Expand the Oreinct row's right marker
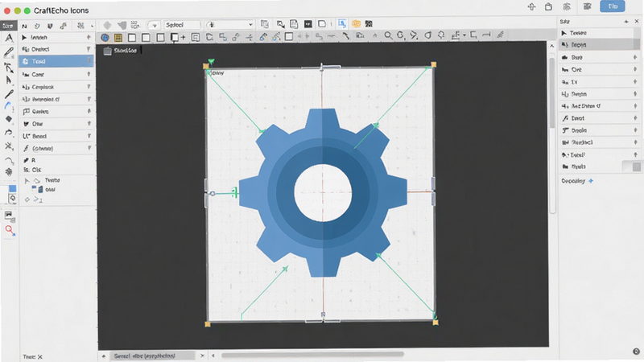The width and height of the screenshot is (644, 362). [89, 49]
